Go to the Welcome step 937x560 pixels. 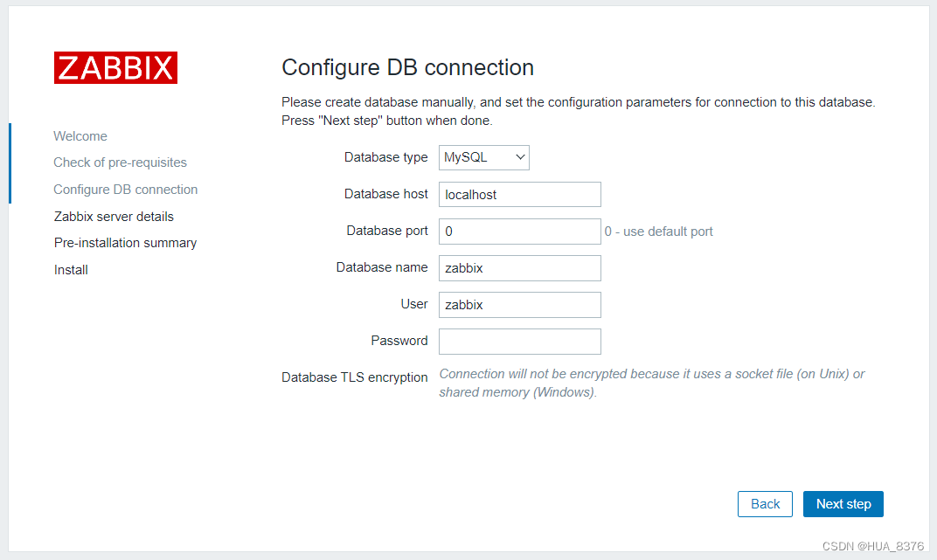pyautogui.click(x=80, y=136)
